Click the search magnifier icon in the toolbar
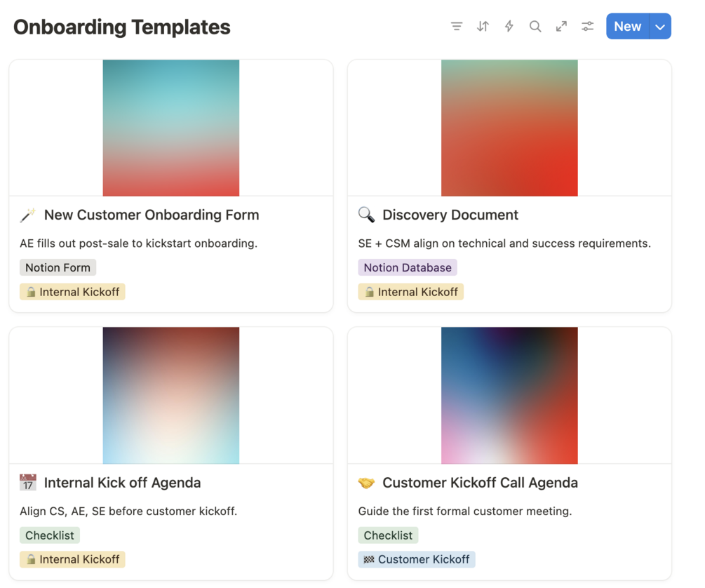 coord(535,27)
